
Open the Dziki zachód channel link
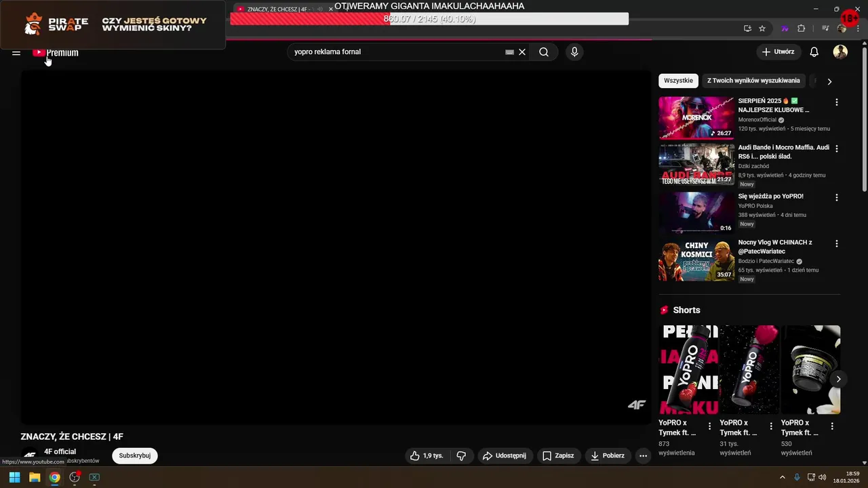(x=753, y=166)
